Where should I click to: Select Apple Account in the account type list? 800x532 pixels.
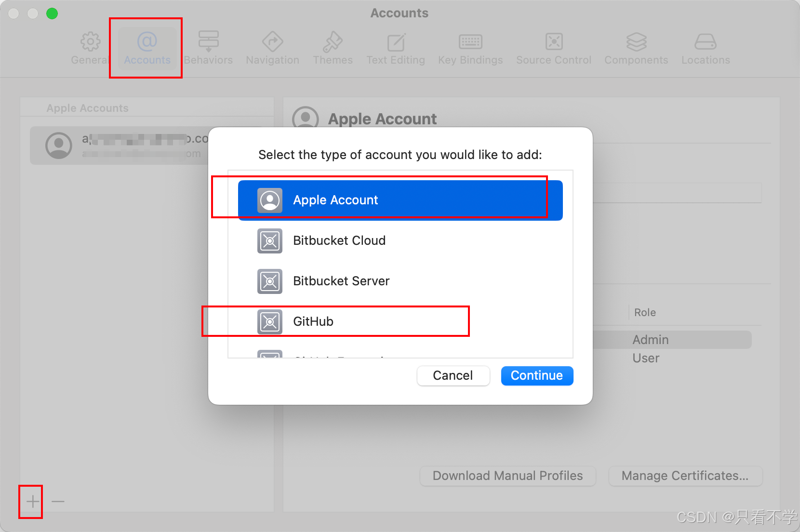(x=400, y=200)
